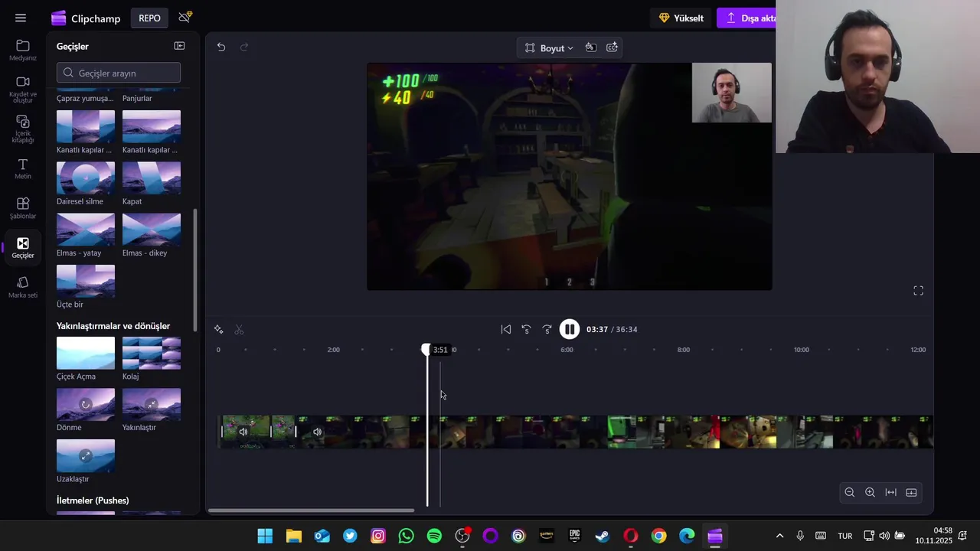Open the Boyut size dropdown

point(548,47)
